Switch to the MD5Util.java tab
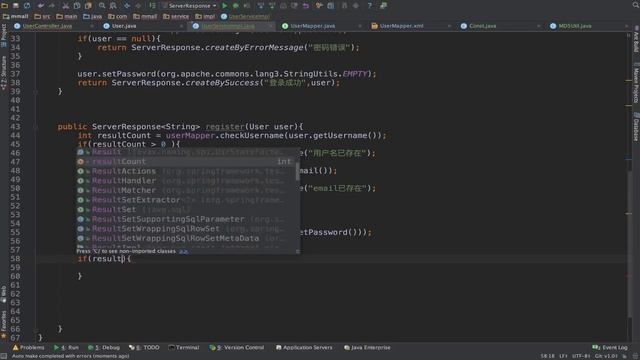 (575, 26)
